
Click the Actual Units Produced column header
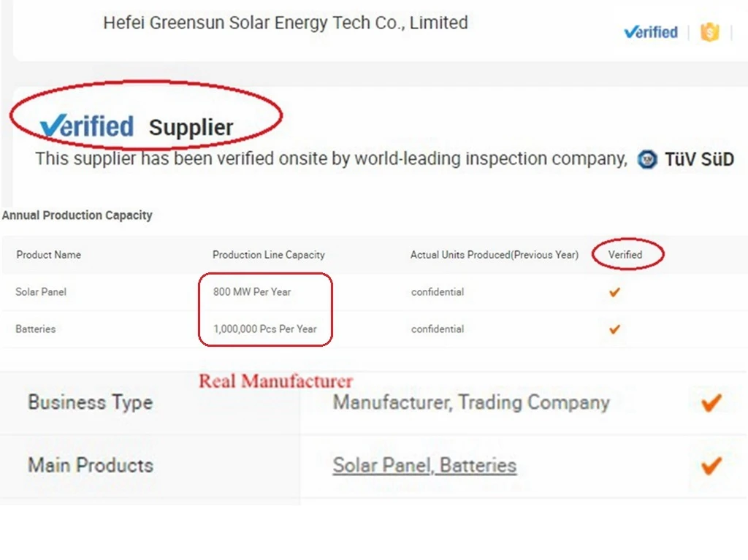495,255
